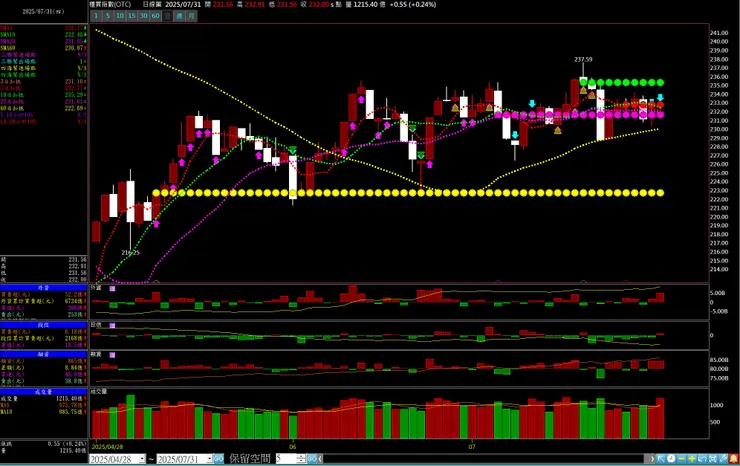Switch chart to 5-minute timeframe
Viewport: 740px width, 466px height.
click(108, 16)
